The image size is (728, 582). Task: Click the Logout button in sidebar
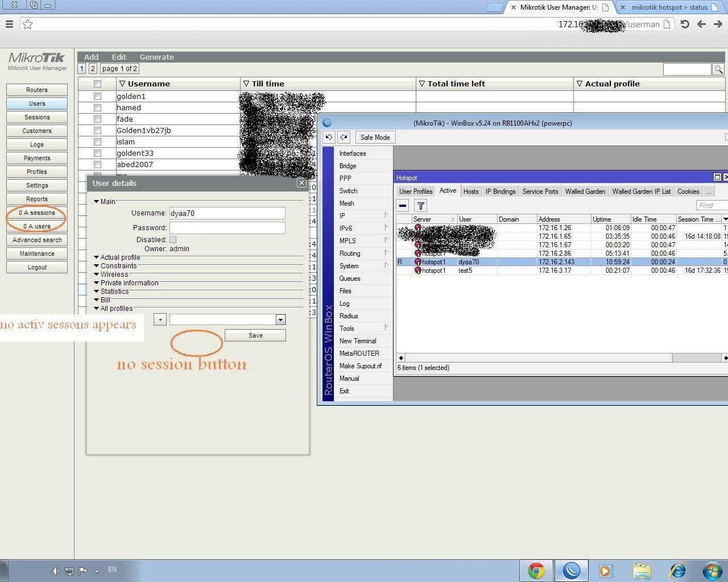pyautogui.click(x=37, y=267)
